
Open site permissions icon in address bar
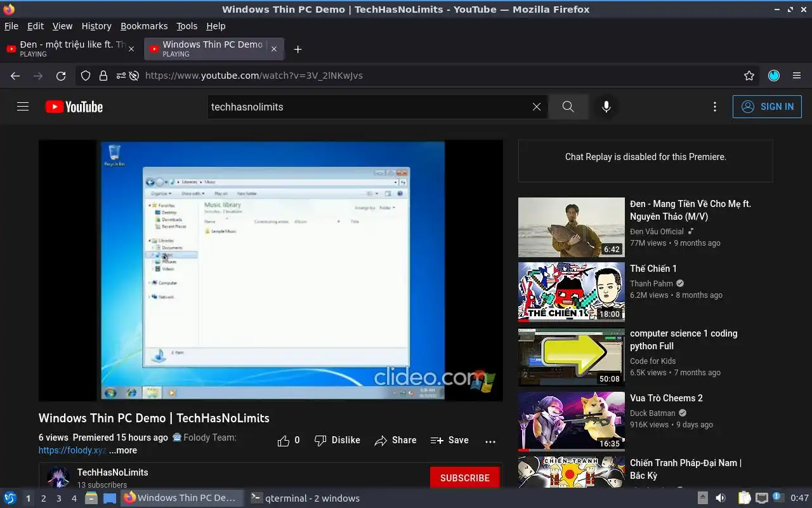point(121,76)
